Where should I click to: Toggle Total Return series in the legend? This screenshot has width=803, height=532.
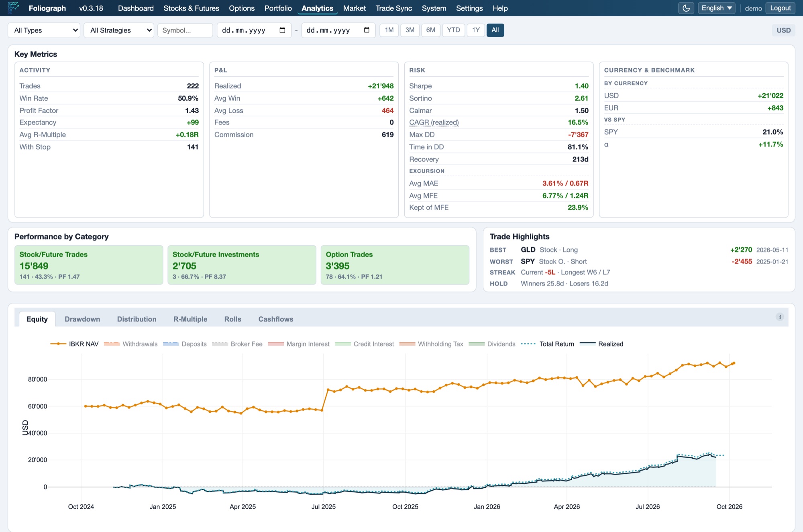547,344
